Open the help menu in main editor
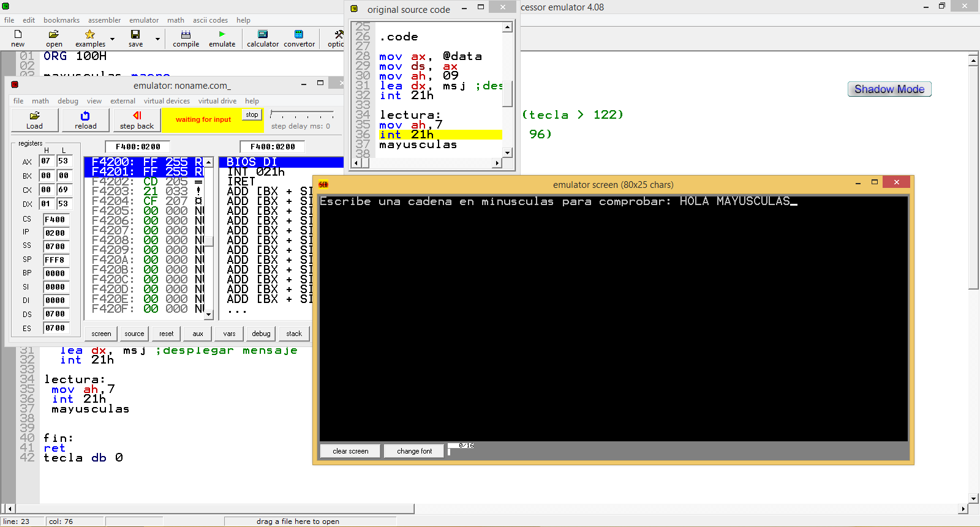 click(x=243, y=20)
